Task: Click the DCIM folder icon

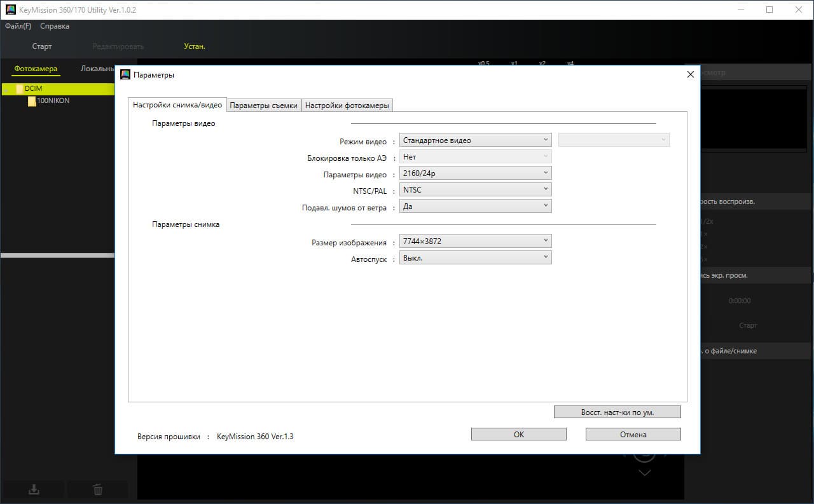Action: coord(20,89)
